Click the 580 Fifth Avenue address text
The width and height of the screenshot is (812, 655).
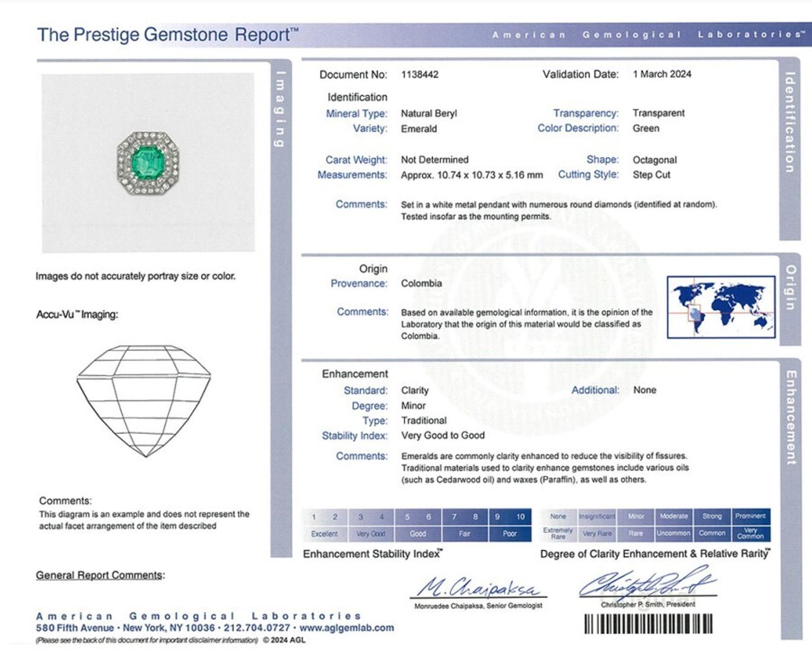click(75, 628)
